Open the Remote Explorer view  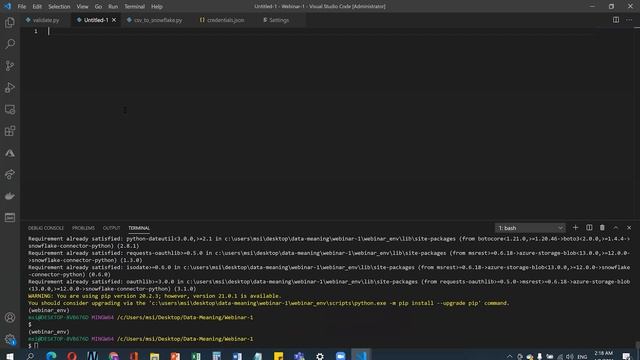point(10,109)
